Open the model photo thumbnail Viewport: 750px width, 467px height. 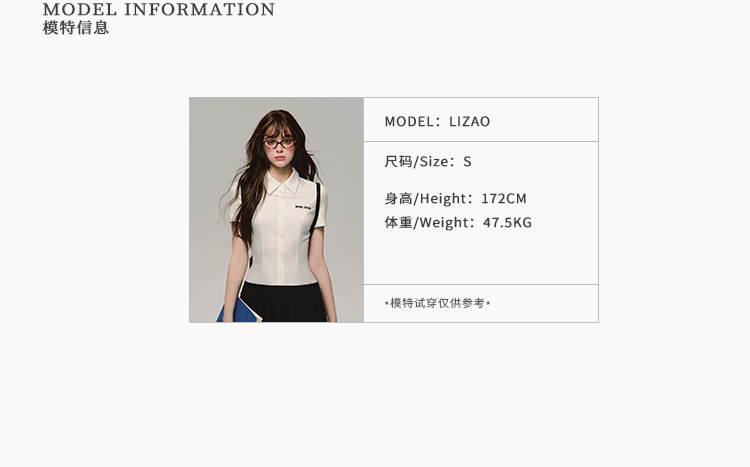(276, 210)
